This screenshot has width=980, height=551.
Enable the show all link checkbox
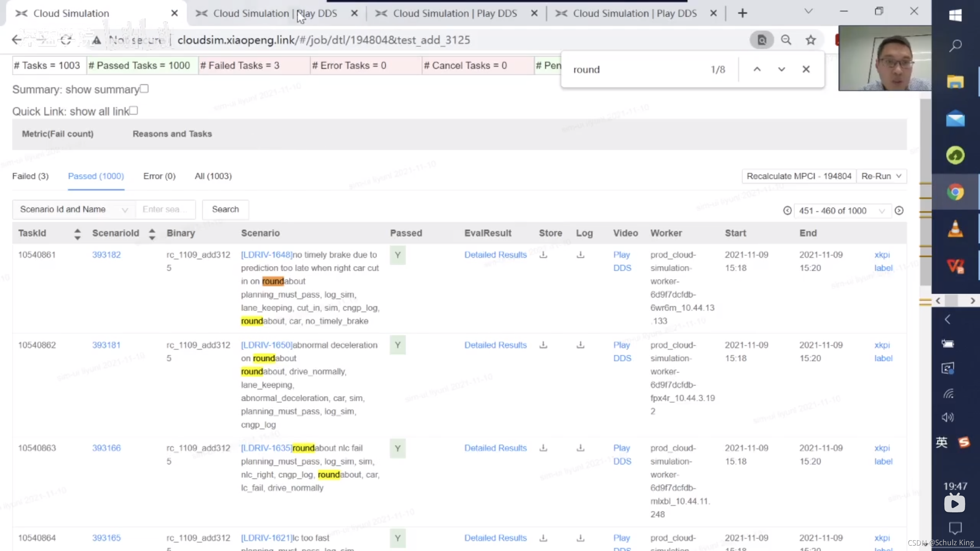[134, 111]
